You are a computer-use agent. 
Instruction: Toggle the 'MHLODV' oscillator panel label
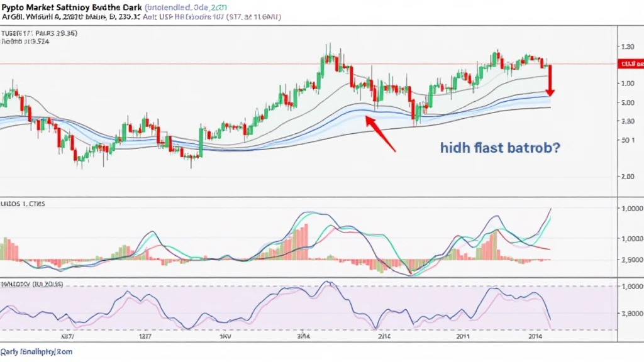(x=31, y=284)
